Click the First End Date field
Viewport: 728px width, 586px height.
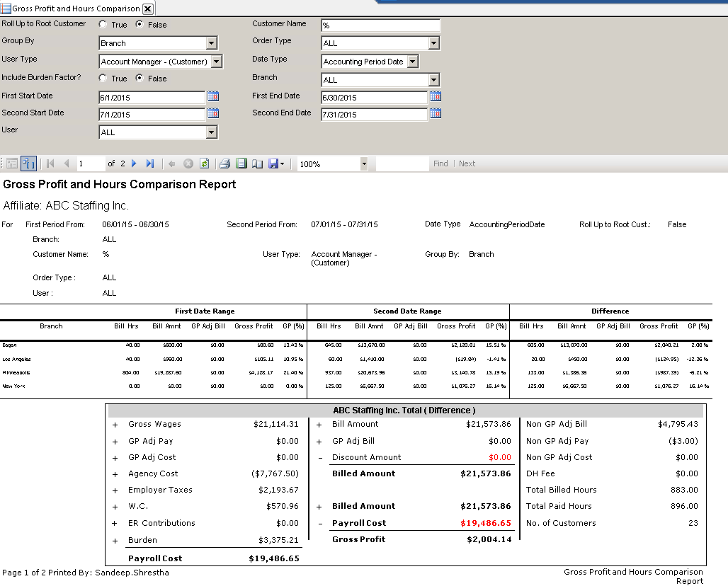pyautogui.click(x=374, y=98)
